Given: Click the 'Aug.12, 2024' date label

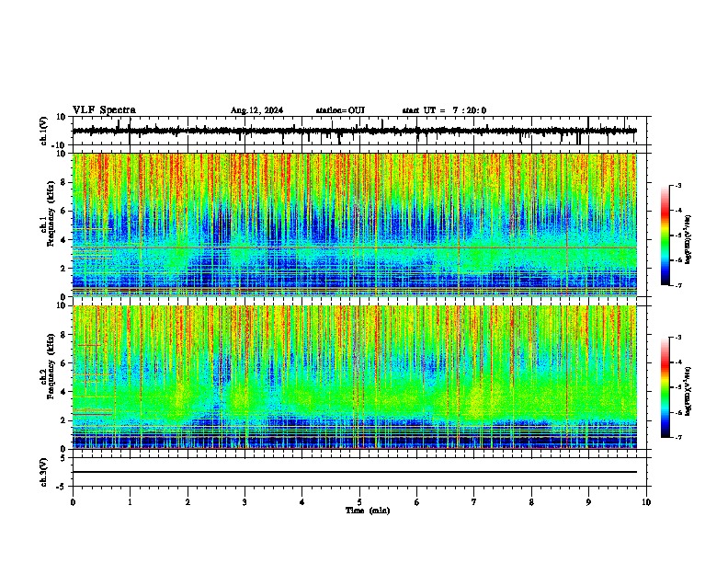Looking at the screenshot, I should click(x=256, y=110).
